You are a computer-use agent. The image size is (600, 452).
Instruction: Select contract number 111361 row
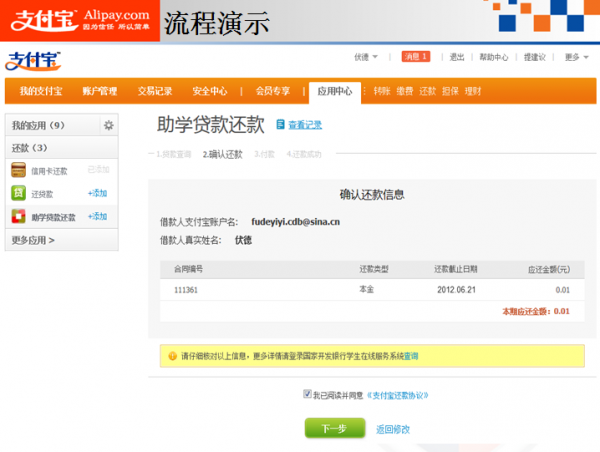185,290
